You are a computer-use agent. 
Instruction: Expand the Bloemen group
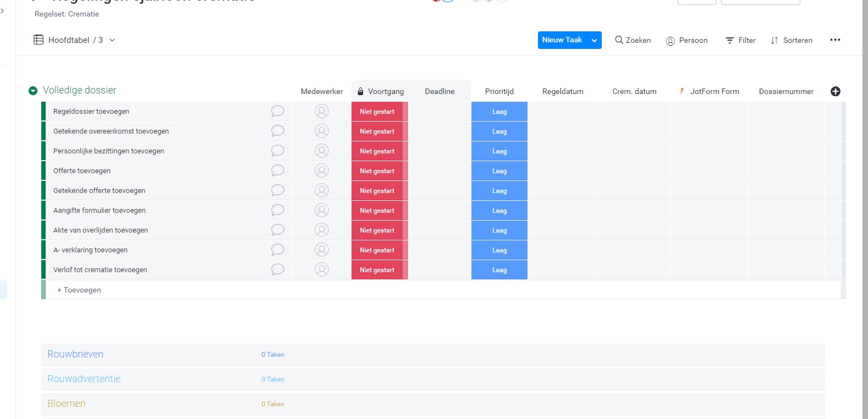pyautogui.click(x=67, y=404)
